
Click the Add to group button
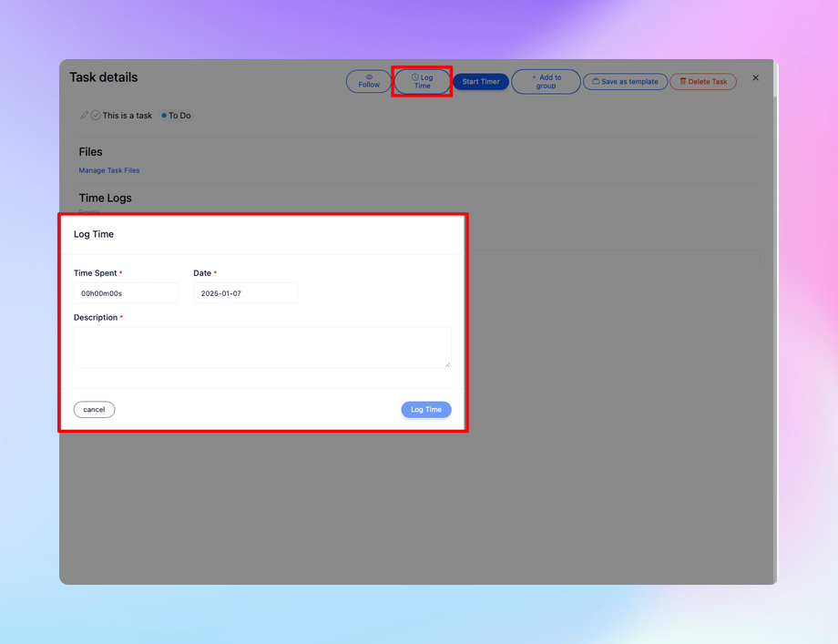(x=546, y=81)
